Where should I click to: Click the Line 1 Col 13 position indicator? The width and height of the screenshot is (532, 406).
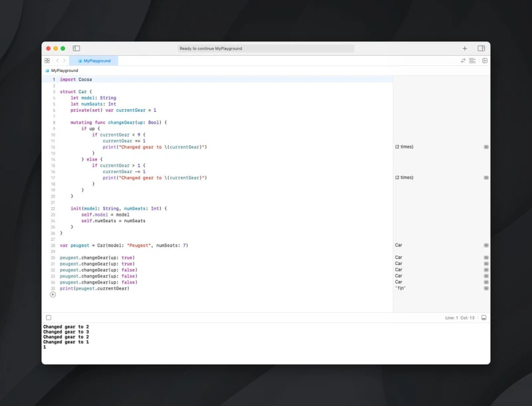[459, 317]
